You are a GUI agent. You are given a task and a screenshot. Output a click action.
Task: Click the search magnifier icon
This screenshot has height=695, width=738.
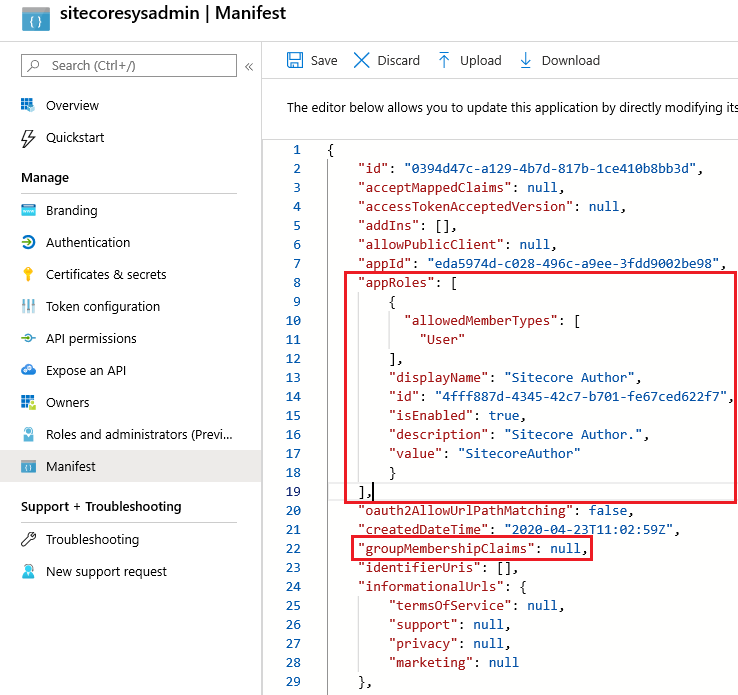click(x=33, y=65)
